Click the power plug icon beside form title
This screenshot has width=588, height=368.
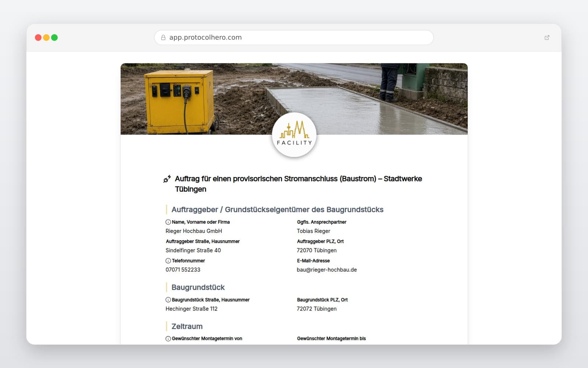click(x=167, y=179)
